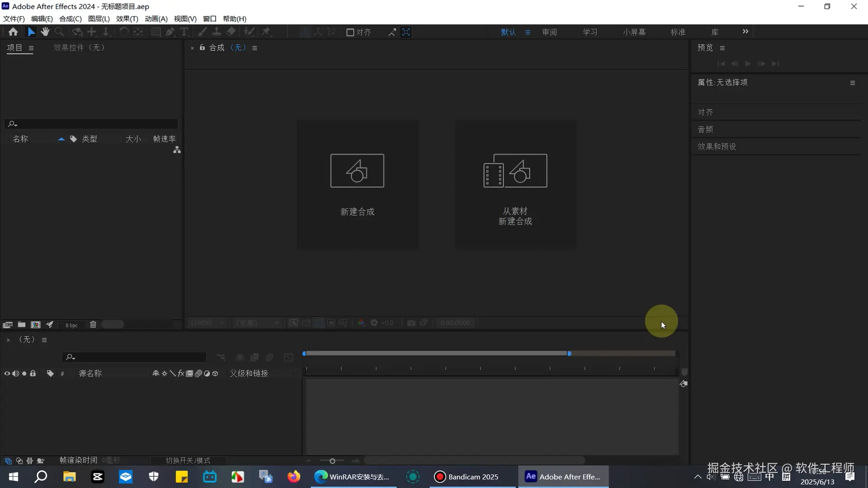This screenshot has width=868, height=488.
Task: Open the composition viewer panel menu
Action: (255, 48)
